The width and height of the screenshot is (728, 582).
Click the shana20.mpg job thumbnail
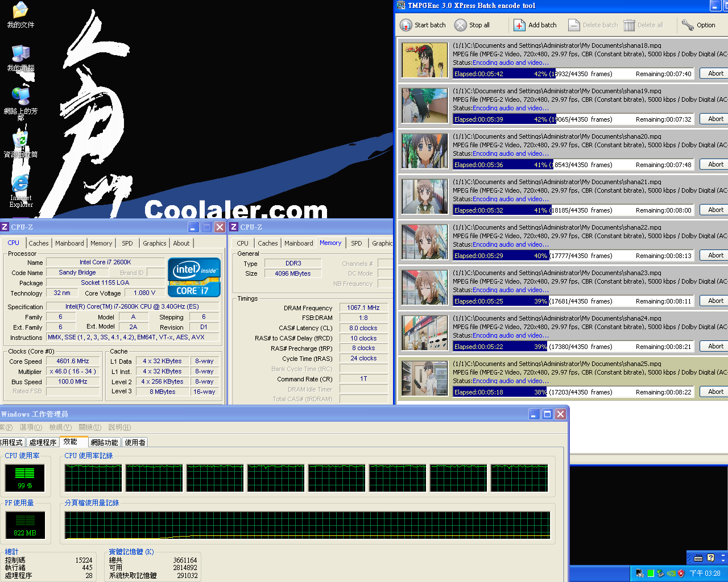pos(424,151)
